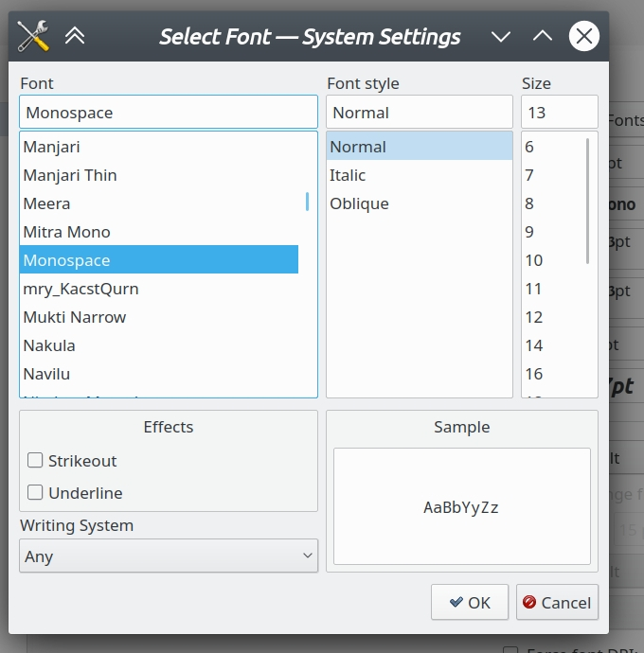
Task: Select the Italic font style
Action: pos(348,175)
